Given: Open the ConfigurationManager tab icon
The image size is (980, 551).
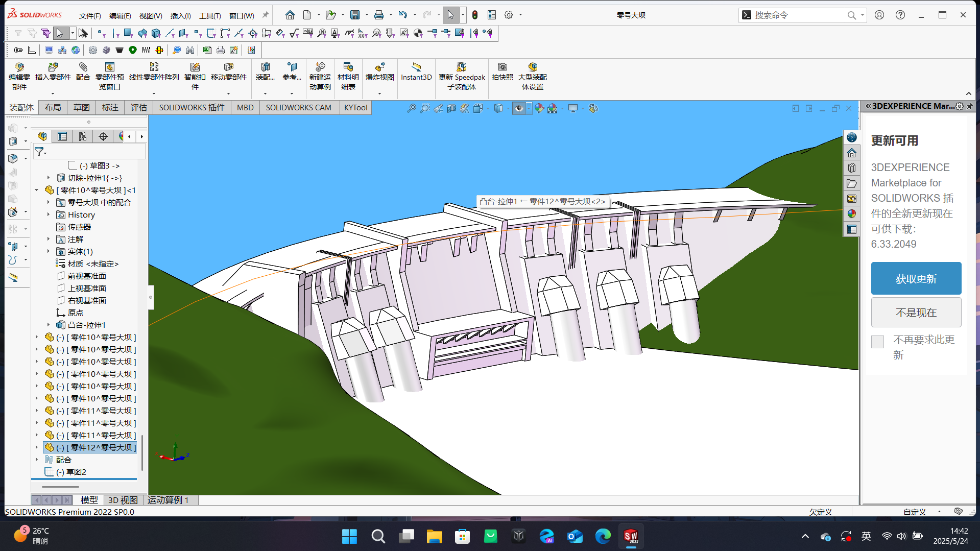Looking at the screenshot, I should 83,136.
